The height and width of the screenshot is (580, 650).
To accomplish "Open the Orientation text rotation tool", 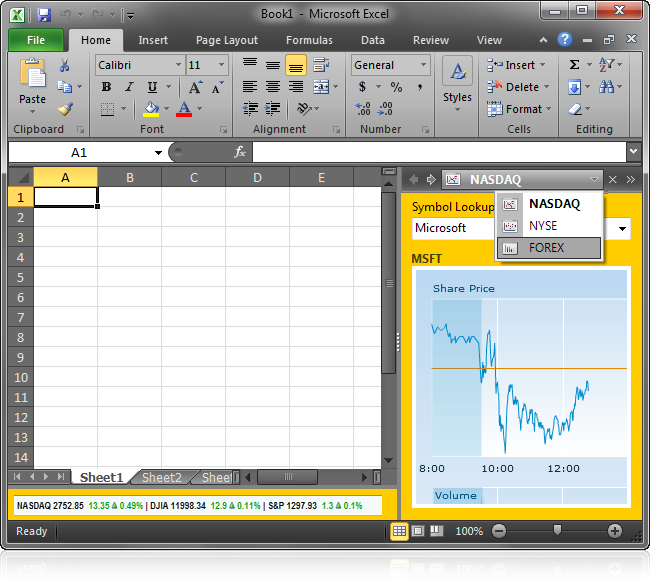I will click(x=304, y=109).
